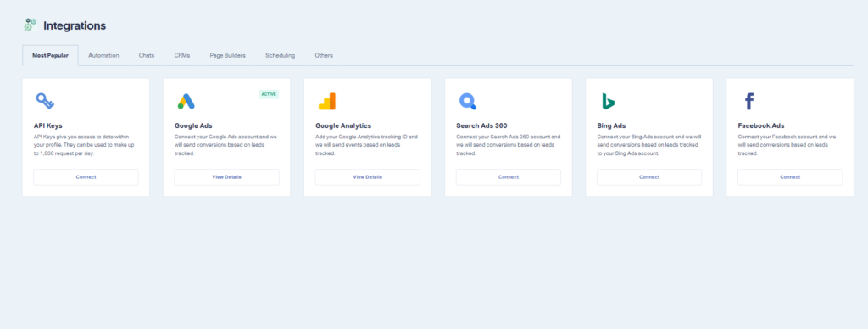Click the Google Analytics tracking ID description
868x329 pixels.
(366, 144)
